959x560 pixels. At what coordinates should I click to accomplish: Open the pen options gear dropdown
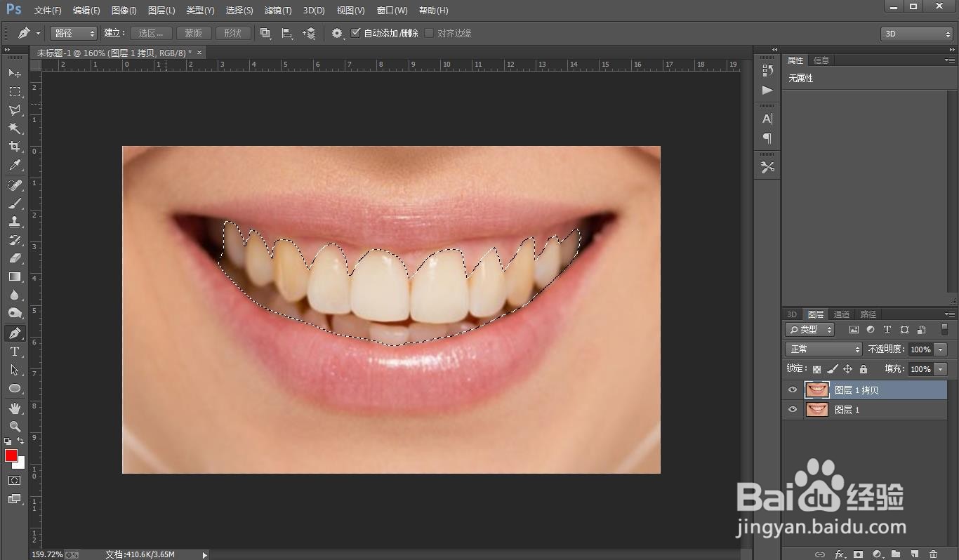(x=338, y=33)
